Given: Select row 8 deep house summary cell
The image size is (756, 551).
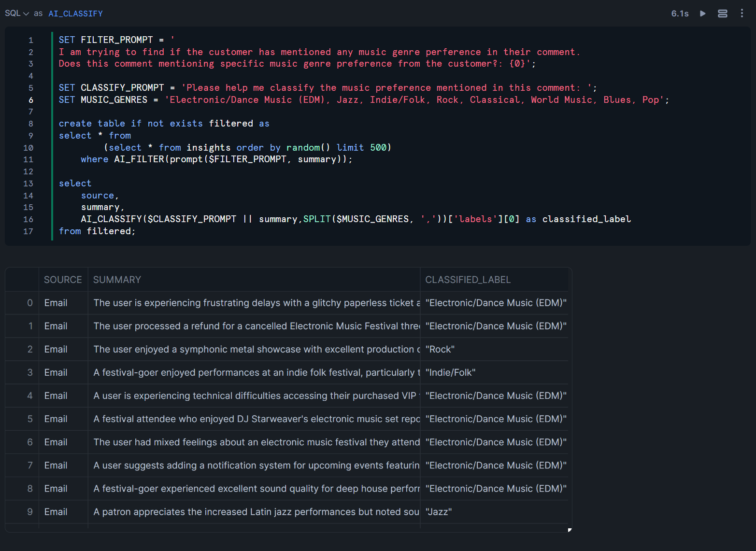Looking at the screenshot, I should 254,488.
